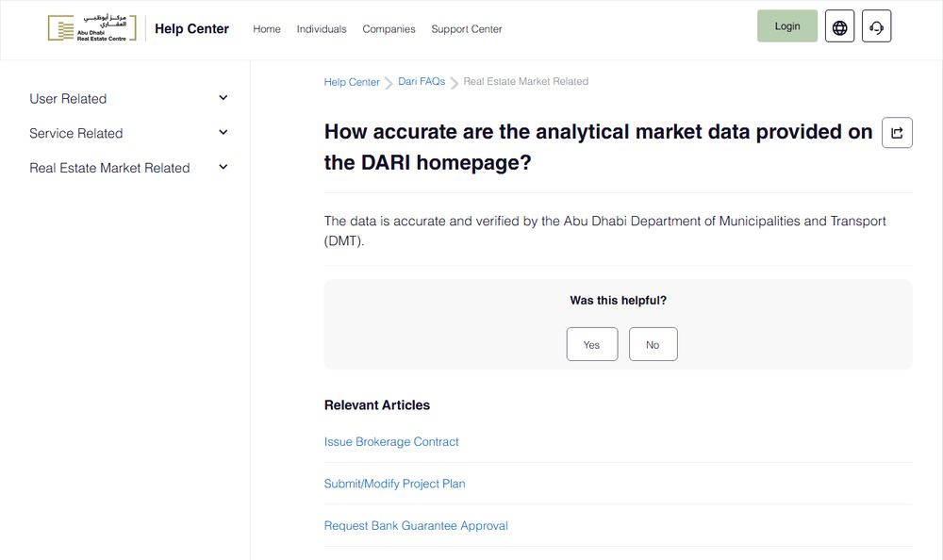This screenshot has width=943, height=560.
Task: Open the Home menu item
Action: [x=267, y=29]
